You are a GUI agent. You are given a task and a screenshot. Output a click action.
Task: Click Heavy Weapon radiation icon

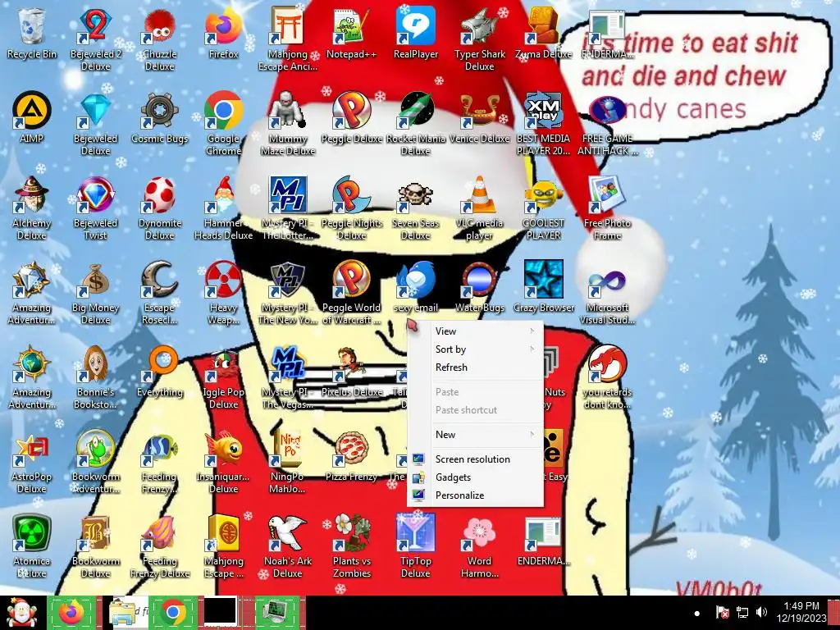(x=223, y=280)
